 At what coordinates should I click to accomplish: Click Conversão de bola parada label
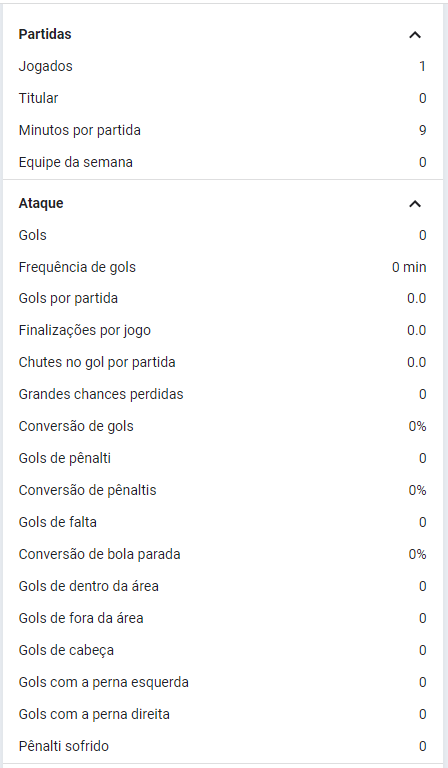point(99,554)
